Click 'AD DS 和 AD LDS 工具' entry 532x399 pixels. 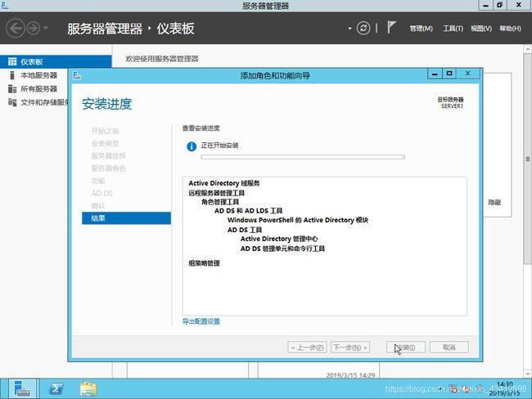(248, 211)
